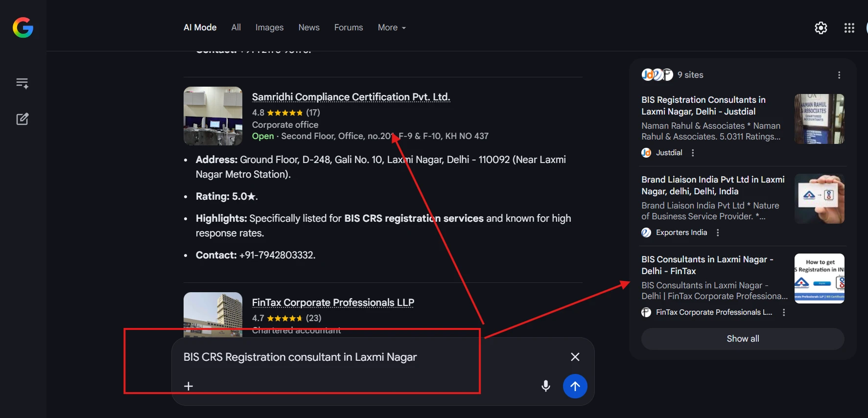This screenshot has height=418, width=868.
Task: Click the FinTax 4.7 star rating
Action: (286, 318)
